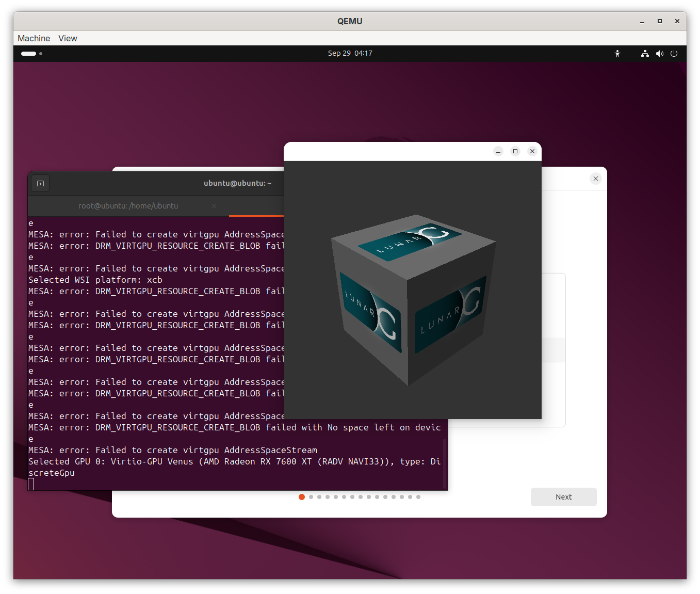The height and width of the screenshot is (594, 700).
Task: Click the LunarG cube rendering area
Action: (x=413, y=299)
